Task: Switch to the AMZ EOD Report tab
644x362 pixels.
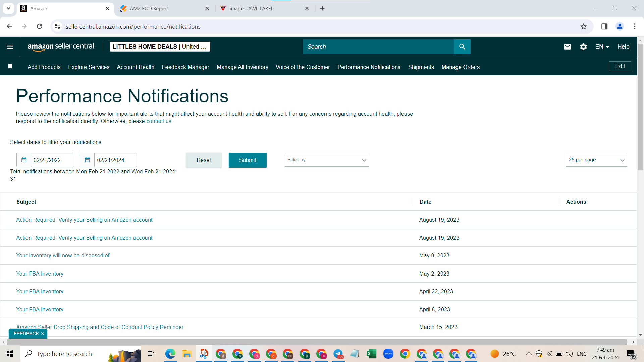Action: [165, 9]
